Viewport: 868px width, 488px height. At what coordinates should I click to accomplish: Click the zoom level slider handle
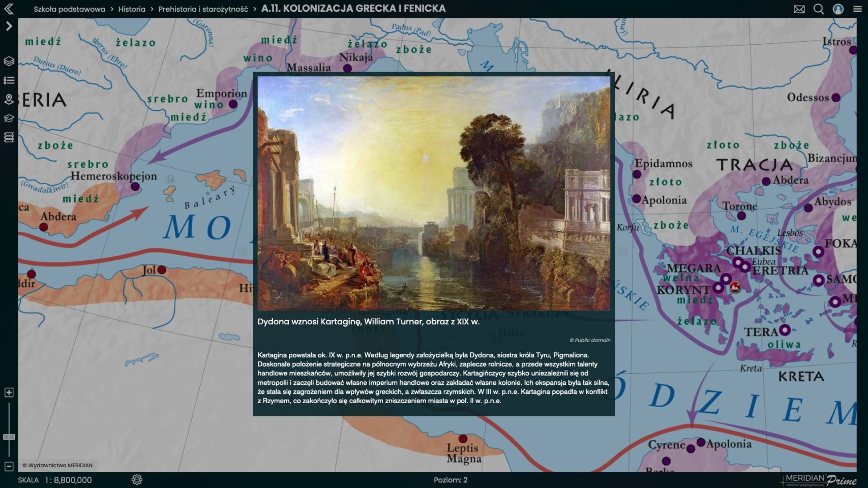click(9, 437)
